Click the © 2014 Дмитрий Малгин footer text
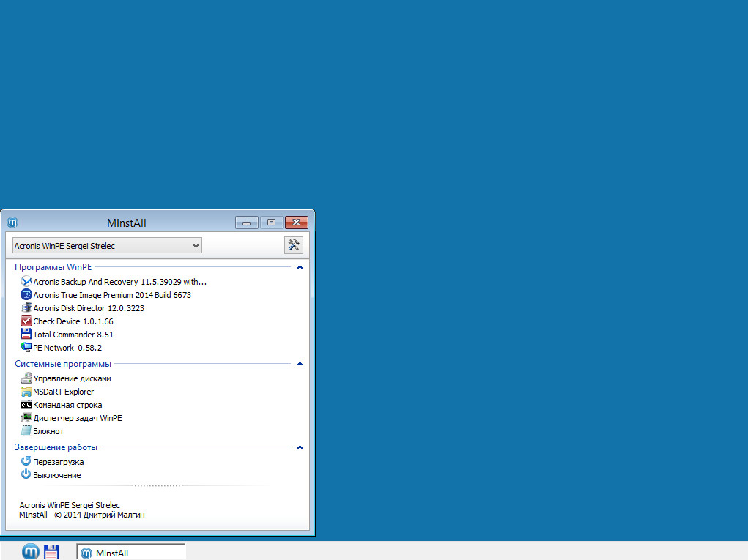Screen dimensions: 748x560 click(x=99, y=515)
